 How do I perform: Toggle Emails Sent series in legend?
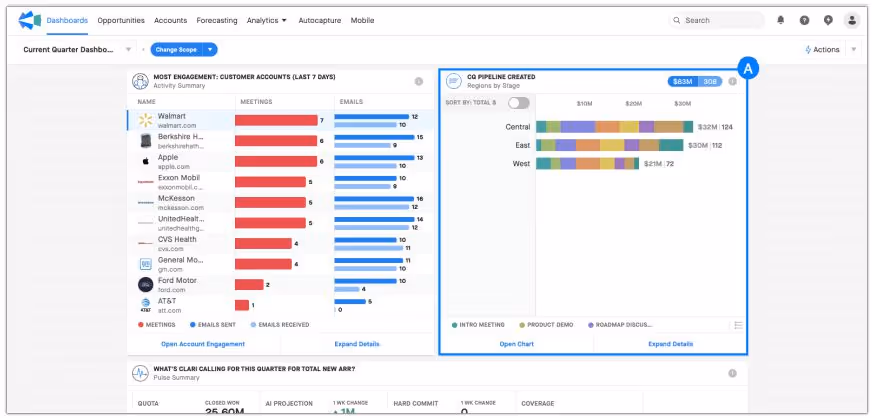(x=212, y=325)
